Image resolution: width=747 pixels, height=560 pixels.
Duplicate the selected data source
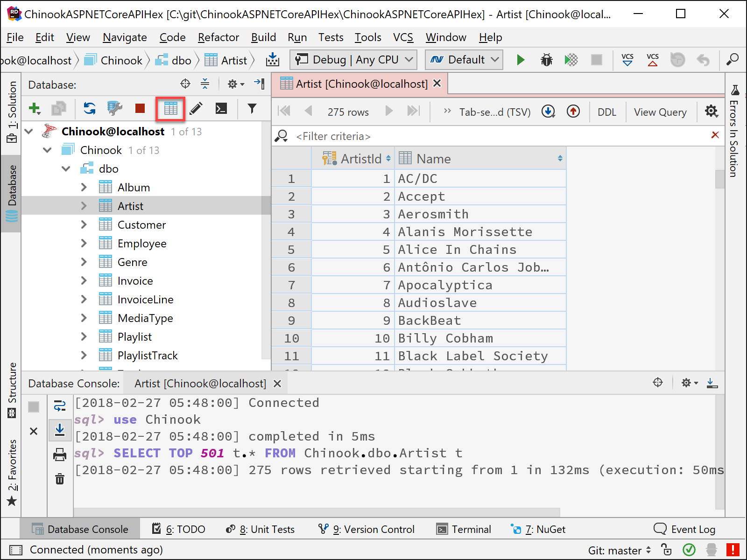point(59,109)
